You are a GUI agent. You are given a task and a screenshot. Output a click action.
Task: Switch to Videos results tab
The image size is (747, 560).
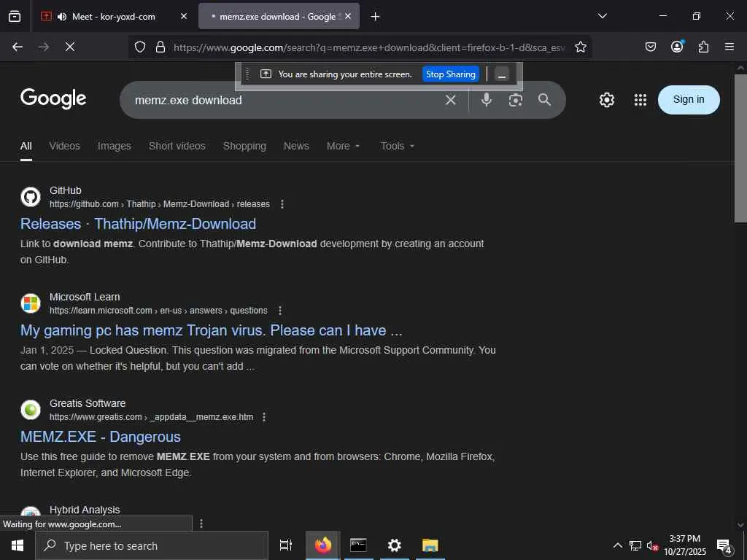pyautogui.click(x=65, y=146)
